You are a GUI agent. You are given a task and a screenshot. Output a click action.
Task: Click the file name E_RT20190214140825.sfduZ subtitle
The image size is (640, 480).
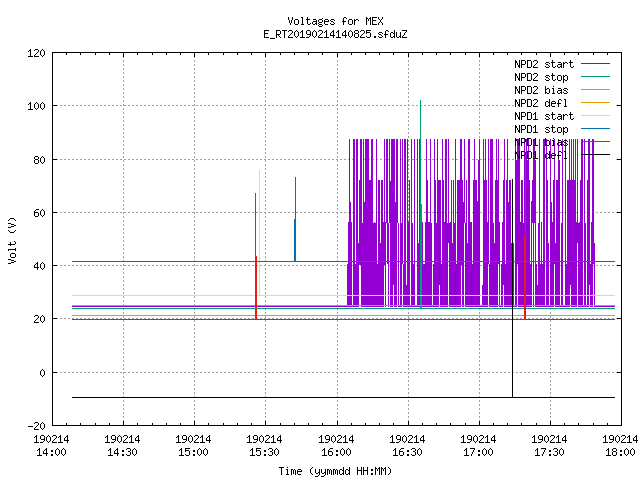click(x=336, y=34)
